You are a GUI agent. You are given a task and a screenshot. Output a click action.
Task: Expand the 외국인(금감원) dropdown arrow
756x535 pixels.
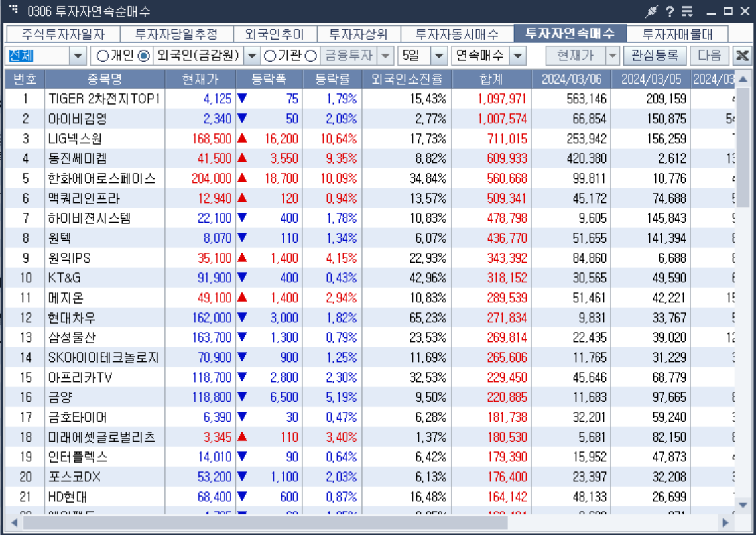click(252, 56)
